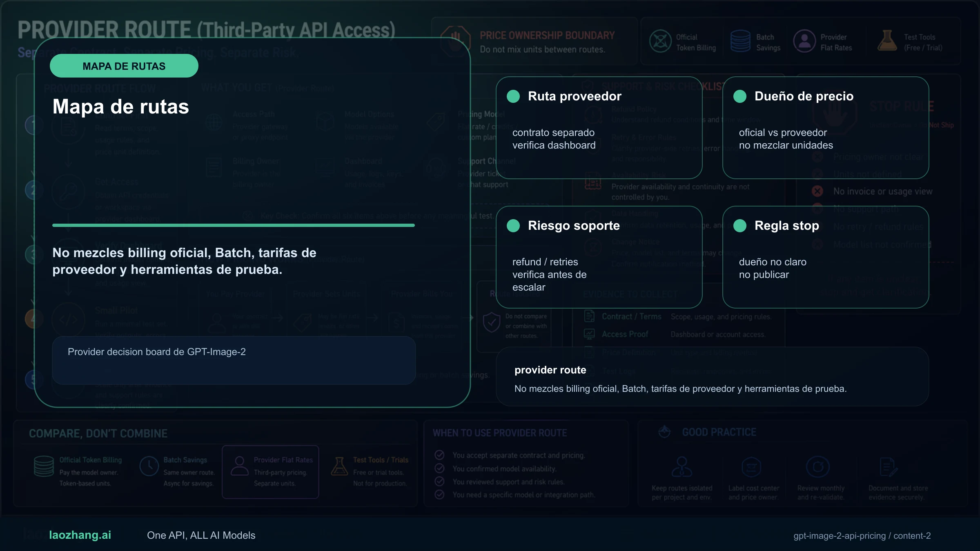980x551 pixels.
Task: Click the Review monthly refresh icon
Action: point(818,467)
